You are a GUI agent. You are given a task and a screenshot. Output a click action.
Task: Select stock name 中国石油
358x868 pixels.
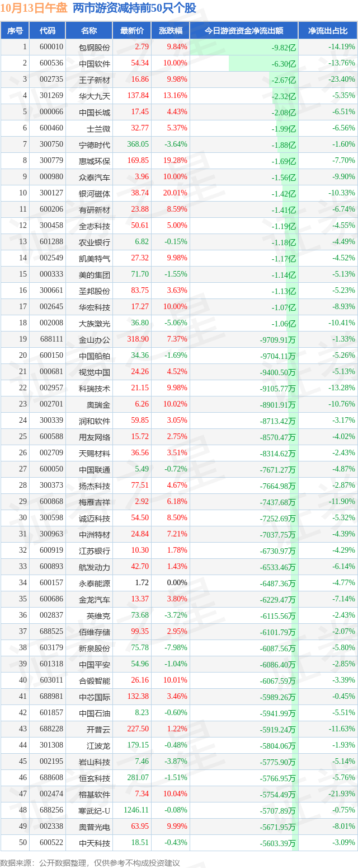tap(95, 713)
